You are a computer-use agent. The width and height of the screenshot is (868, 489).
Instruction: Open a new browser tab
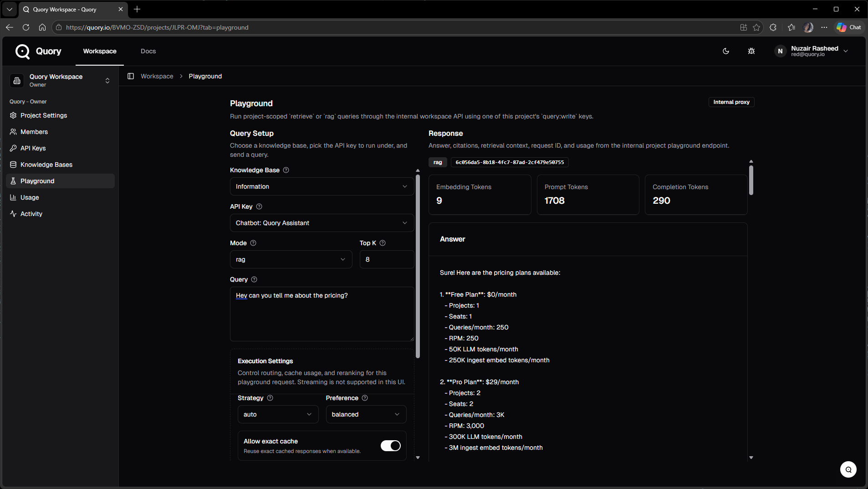(137, 9)
